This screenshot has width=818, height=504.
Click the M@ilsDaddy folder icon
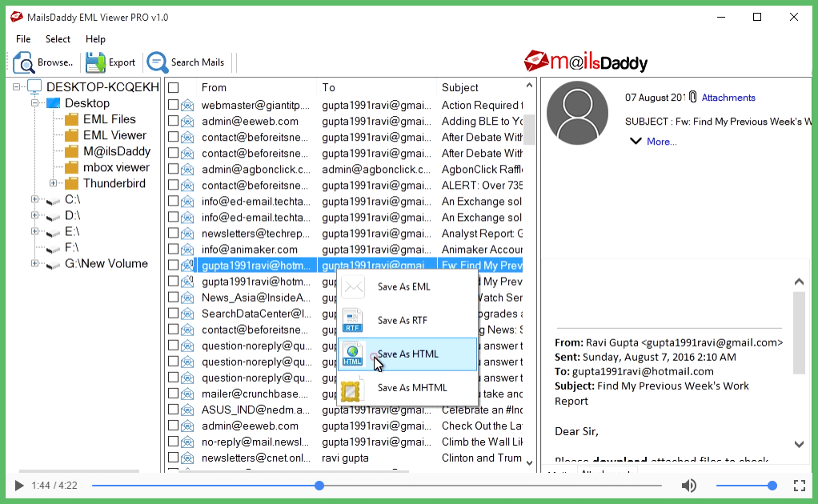point(71,152)
